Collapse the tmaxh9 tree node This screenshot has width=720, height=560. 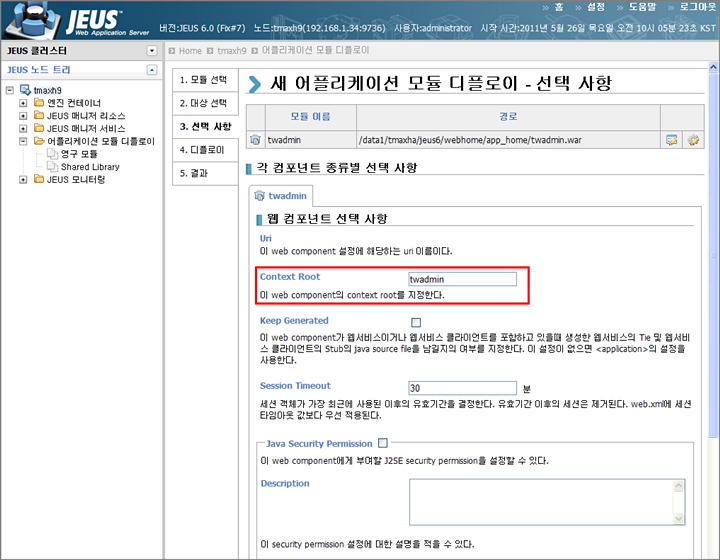pos(10,90)
